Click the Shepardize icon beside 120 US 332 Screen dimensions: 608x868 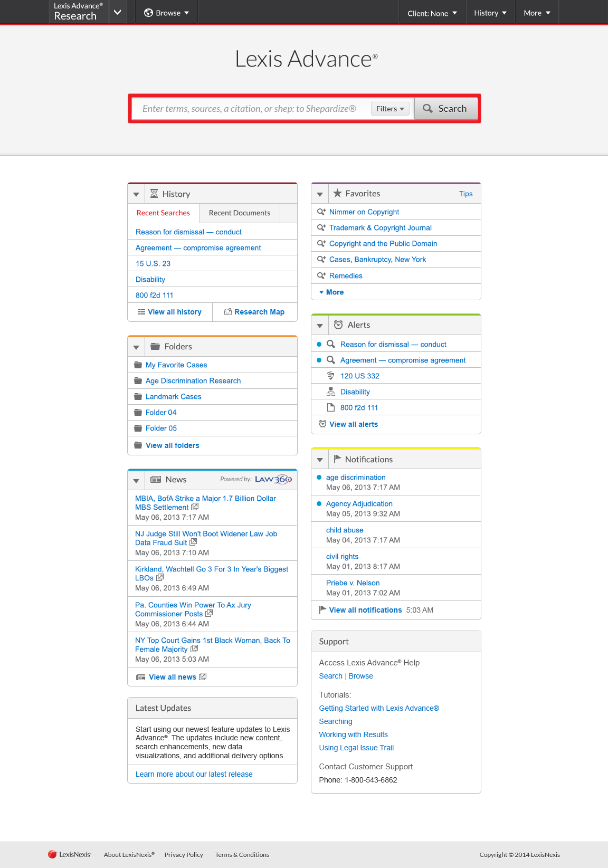(x=330, y=376)
